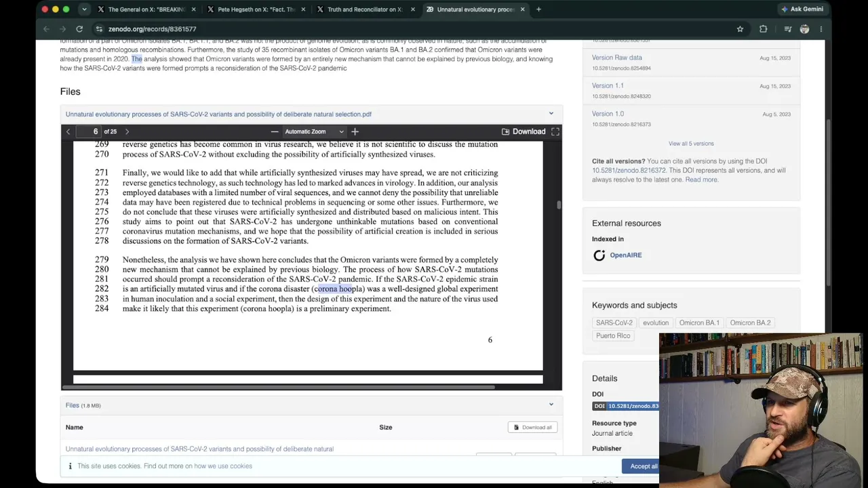Open PDF viewer in fullscreen
This screenshot has height=488, width=868.
pyautogui.click(x=555, y=131)
